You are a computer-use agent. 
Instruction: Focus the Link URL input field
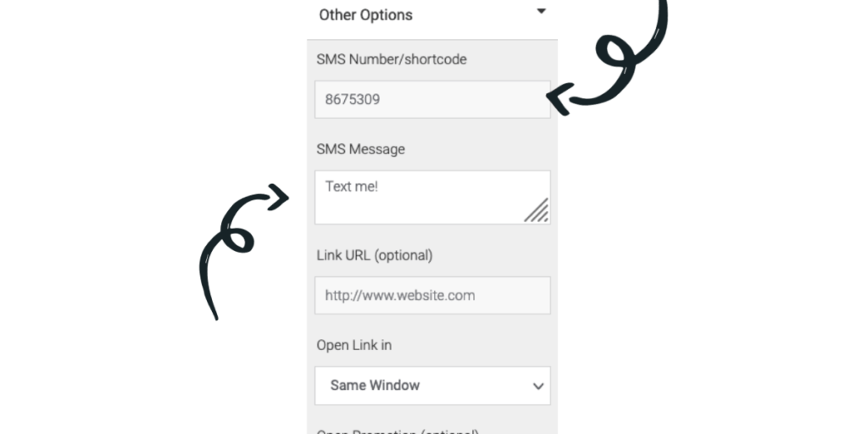tap(432, 296)
